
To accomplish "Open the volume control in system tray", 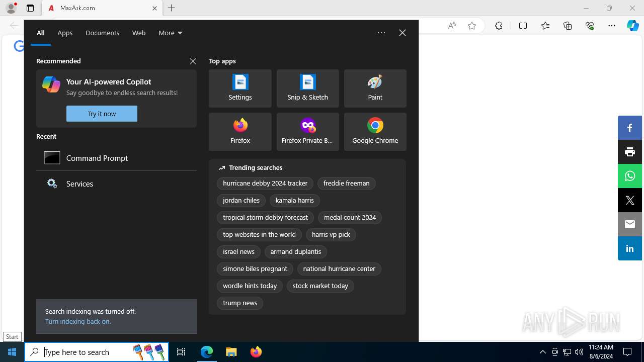I will pos(579,352).
